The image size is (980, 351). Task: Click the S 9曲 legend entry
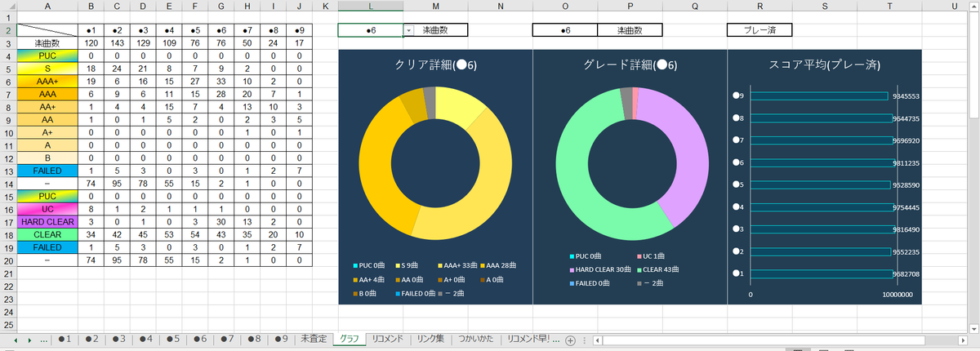408,266
